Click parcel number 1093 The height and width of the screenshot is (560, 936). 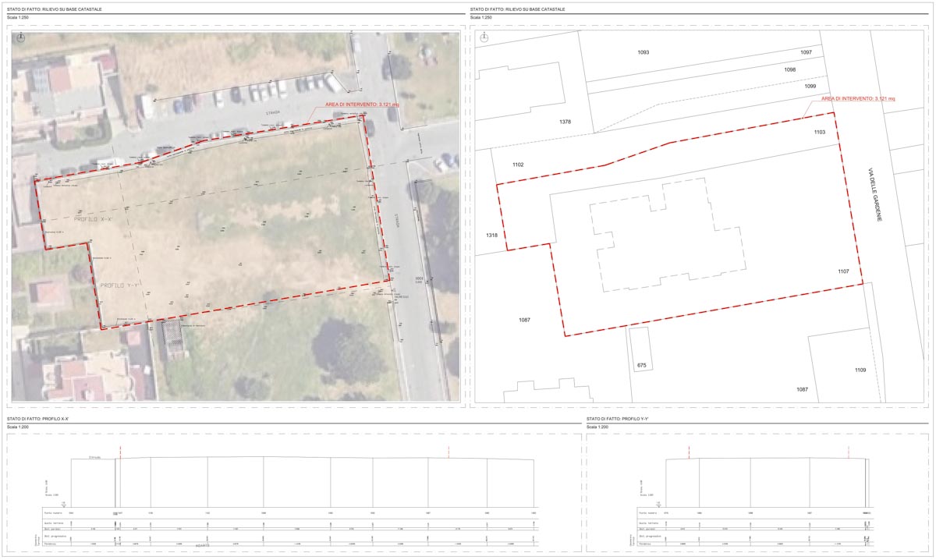pos(643,52)
